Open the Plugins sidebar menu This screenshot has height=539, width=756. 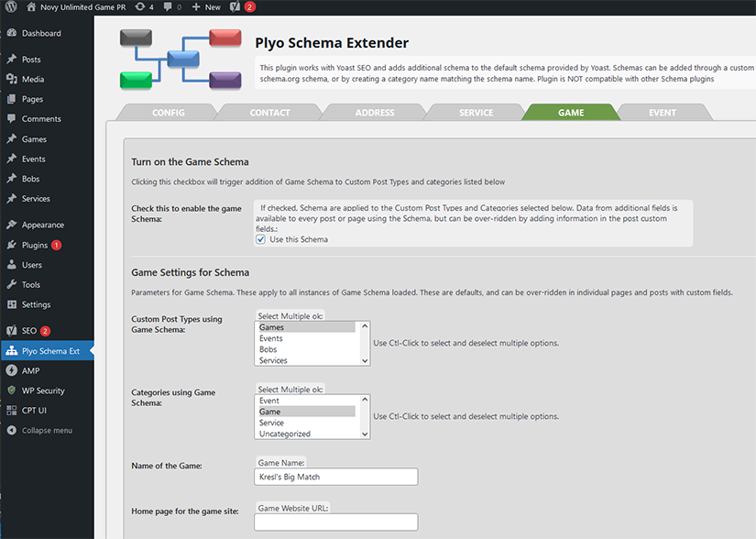tap(35, 245)
